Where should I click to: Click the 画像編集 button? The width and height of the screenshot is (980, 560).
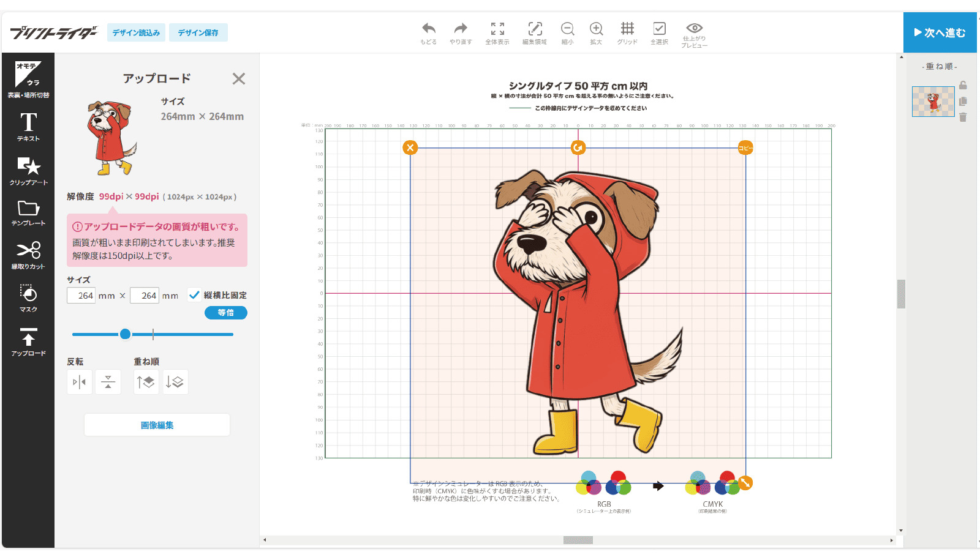(x=157, y=425)
